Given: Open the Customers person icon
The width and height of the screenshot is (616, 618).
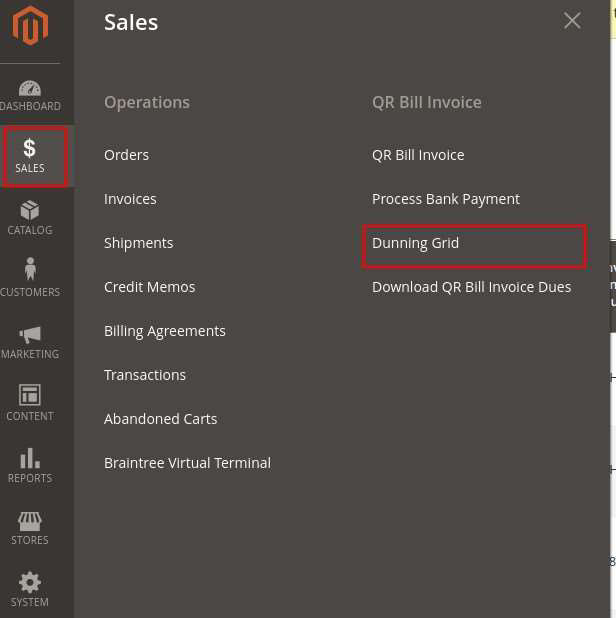Looking at the screenshot, I should (x=30, y=270).
